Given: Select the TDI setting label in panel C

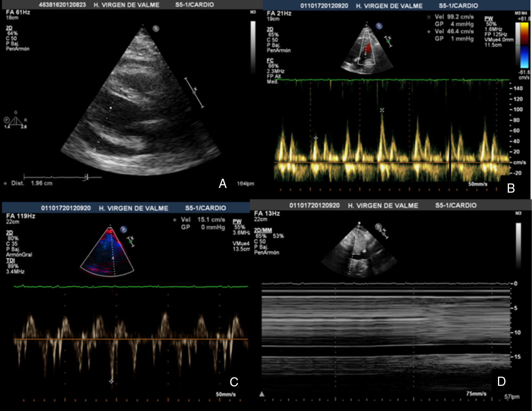Looking at the screenshot, I should coord(10,260).
